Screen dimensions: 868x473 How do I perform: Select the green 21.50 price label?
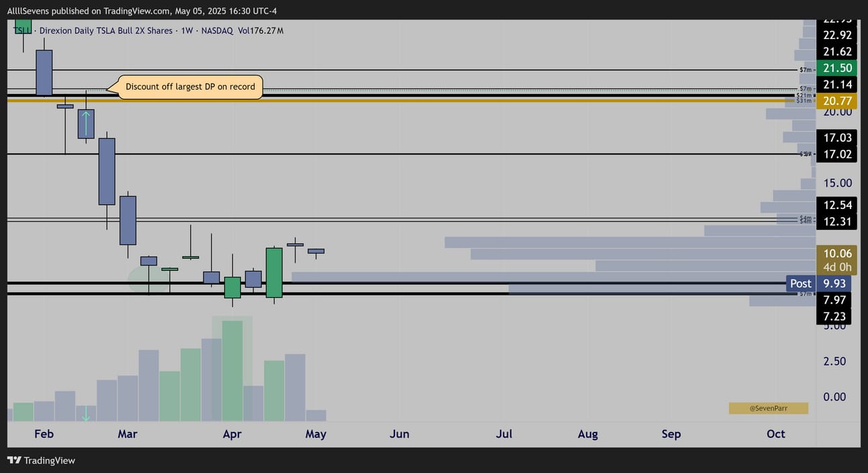click(836, 68)
